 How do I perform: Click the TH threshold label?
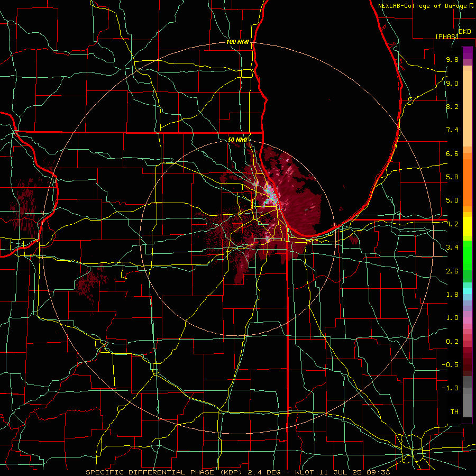click(x=454, y=412)
